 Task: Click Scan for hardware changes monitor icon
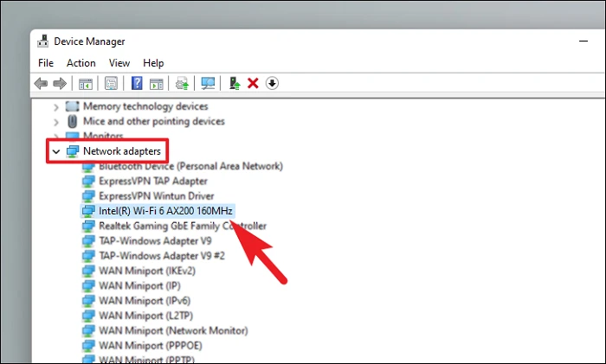[208, 83]
